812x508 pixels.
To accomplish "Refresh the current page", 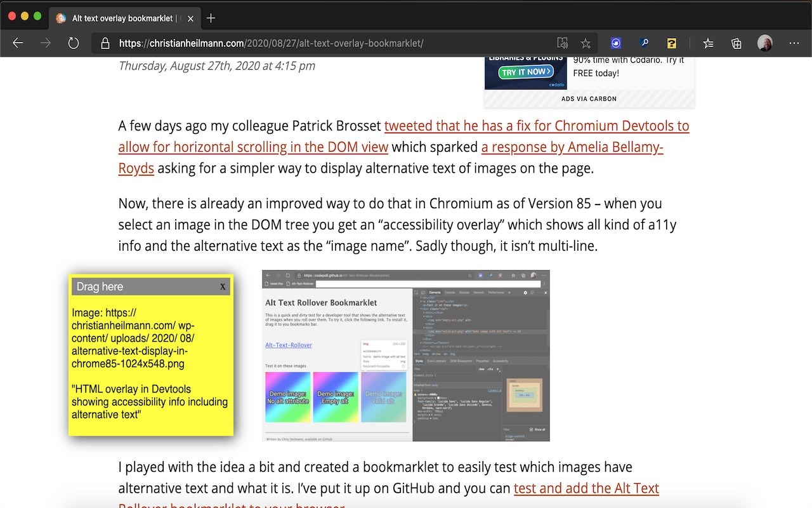I will [x=74, y=43].
